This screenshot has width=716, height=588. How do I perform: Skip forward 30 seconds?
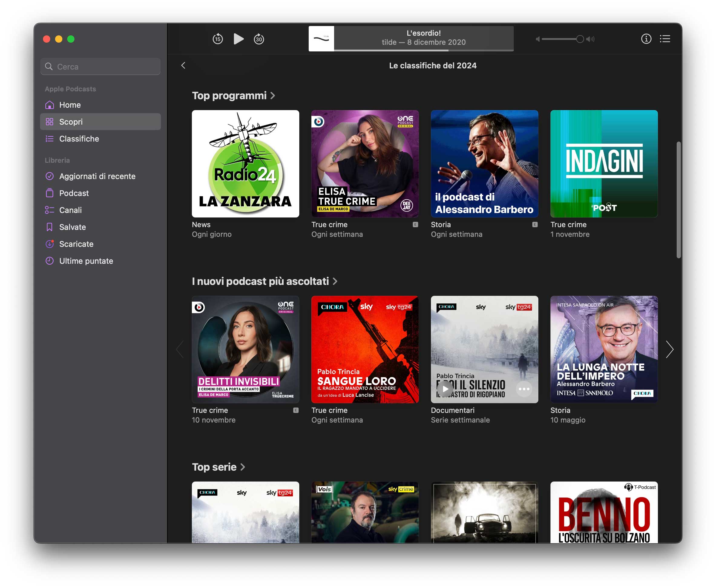(x=259, y=39)
